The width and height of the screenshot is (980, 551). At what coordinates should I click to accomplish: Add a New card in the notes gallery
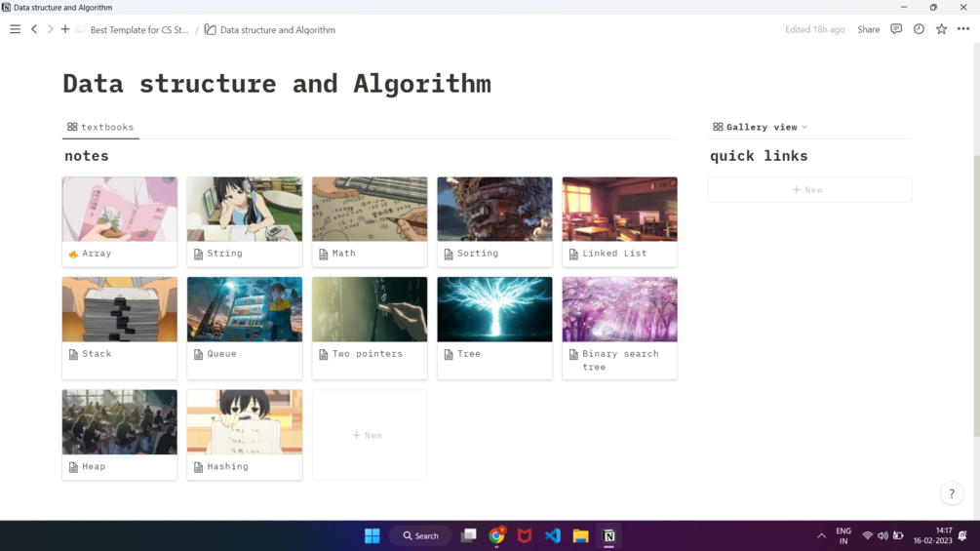(370, 435)
